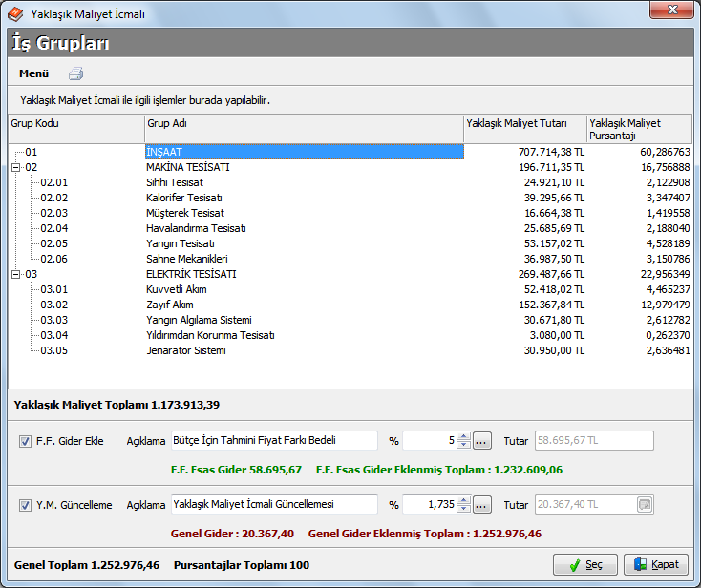Open the ellipsis button next to Y.M. Güncelleme percentage
Screen dimensions: 701x588
click(482, 504)
